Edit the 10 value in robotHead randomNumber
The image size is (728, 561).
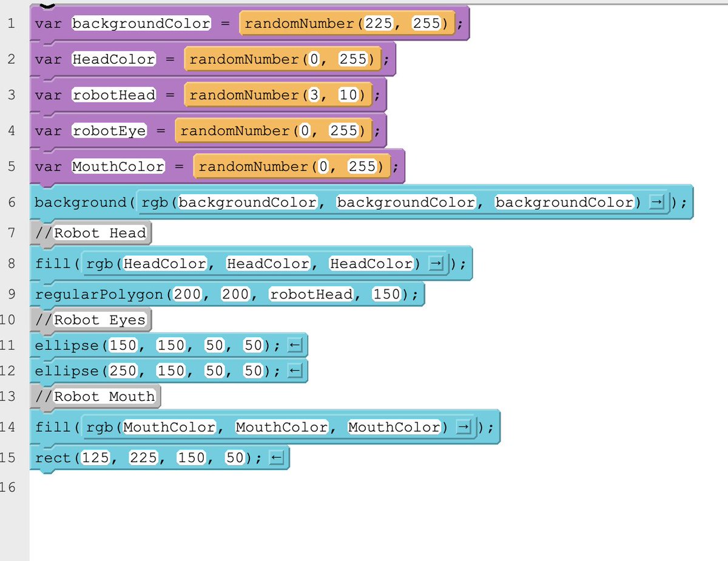[348, 95]
